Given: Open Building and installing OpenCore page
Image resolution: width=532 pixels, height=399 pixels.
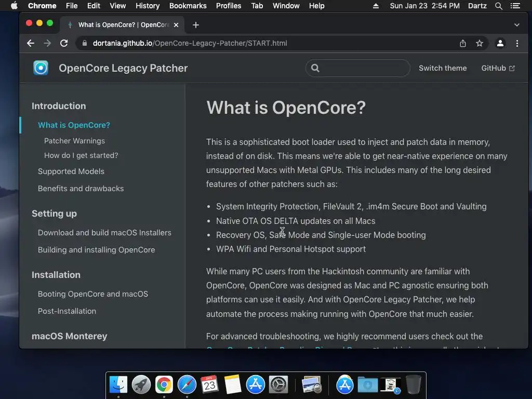Looking at the screenshot, I should coord(96,250).
